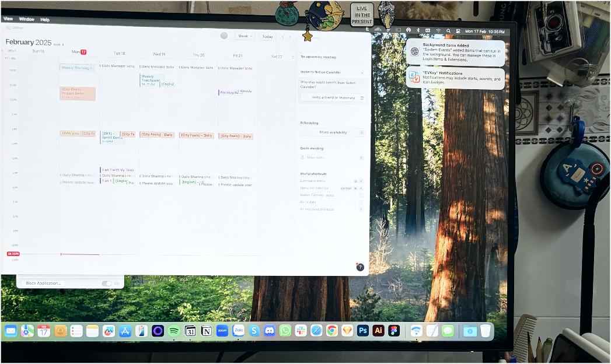Launch Zoom from the Dock
Image resolution: width=611 pixels, height=364 pixels.
[x=222, y=331]
